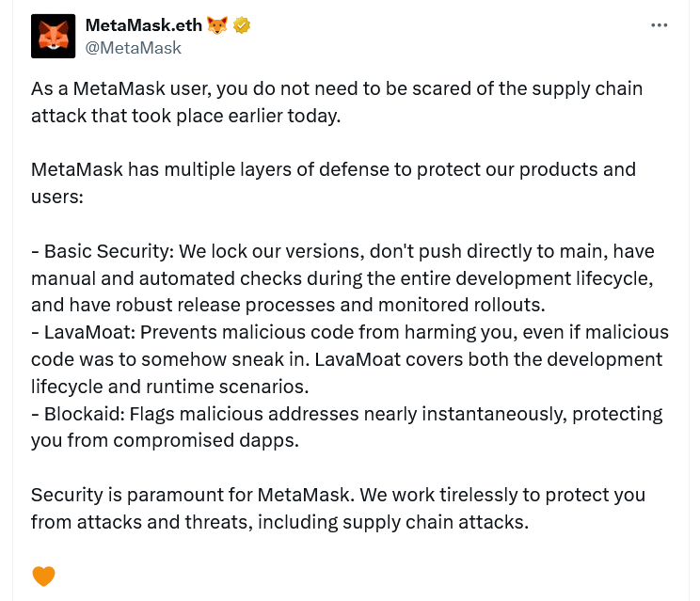
Task: Click the fox emoji beside the name
Action: pos(218,25)
